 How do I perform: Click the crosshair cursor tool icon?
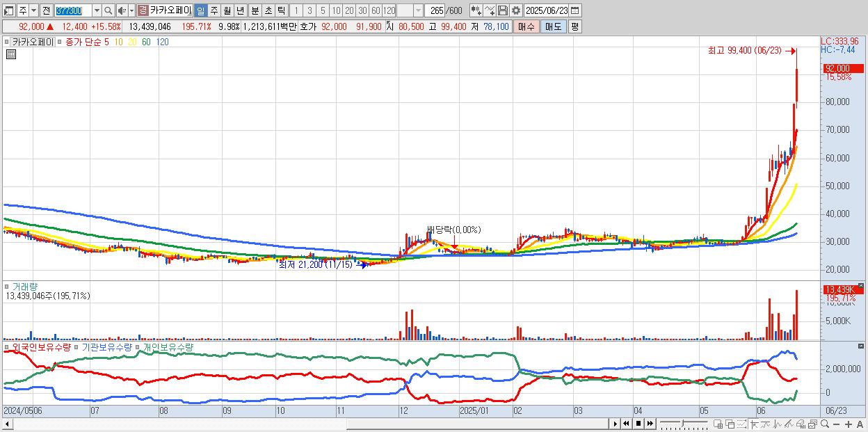coord(754,424)
